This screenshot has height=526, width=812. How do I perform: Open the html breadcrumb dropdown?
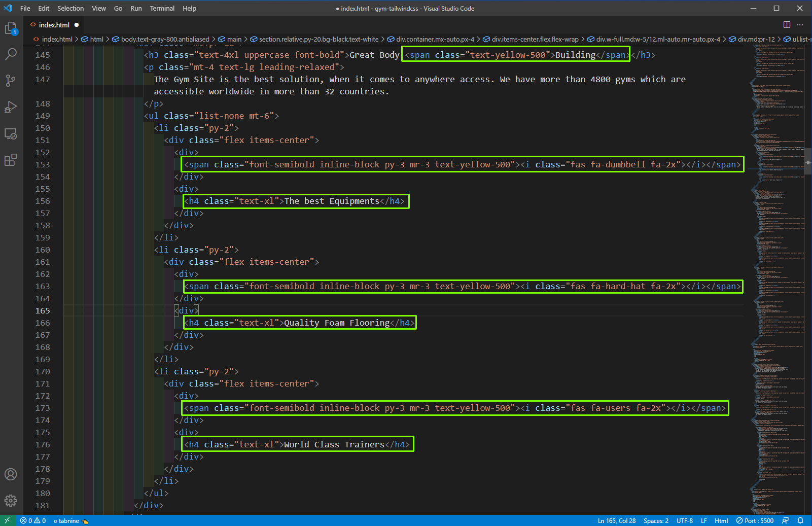[92, 39]
